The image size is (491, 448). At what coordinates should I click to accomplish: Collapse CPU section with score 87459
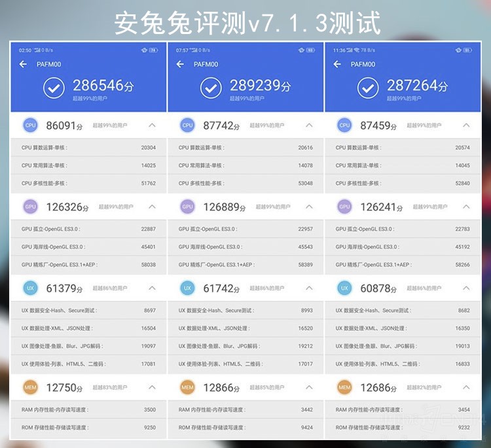coord(466,125)
